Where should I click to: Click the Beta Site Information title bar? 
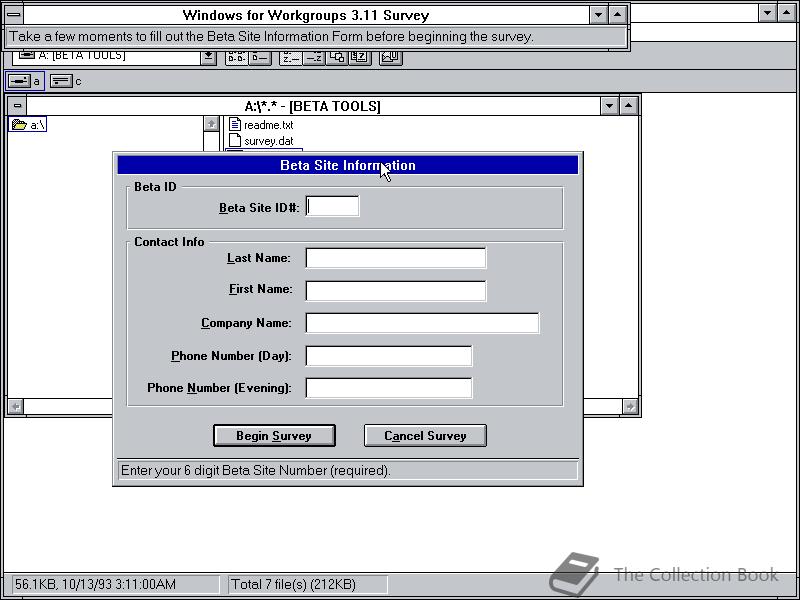(348, 165)
